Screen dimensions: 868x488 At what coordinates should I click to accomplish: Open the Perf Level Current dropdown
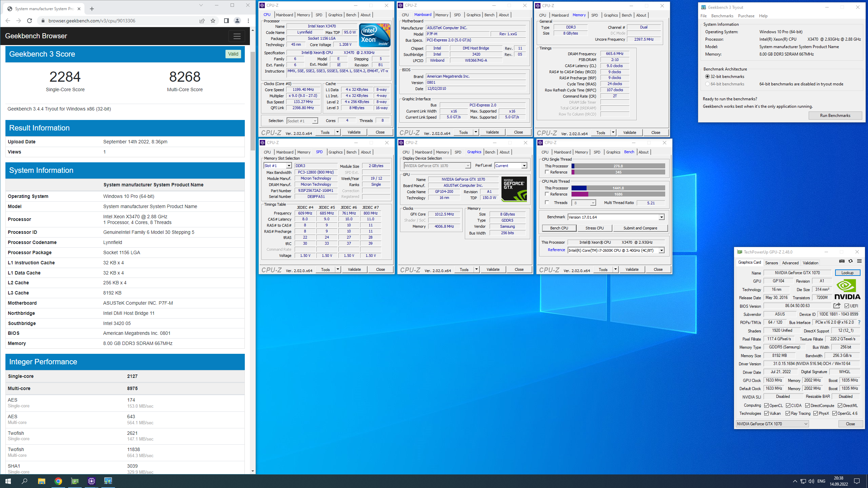[x=511, y=166]
